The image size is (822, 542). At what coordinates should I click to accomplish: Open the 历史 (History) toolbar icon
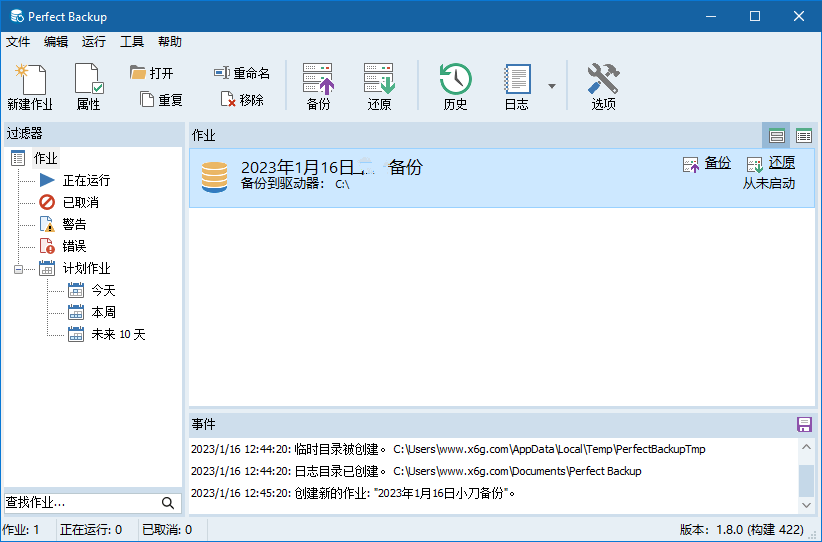(455, 85)
